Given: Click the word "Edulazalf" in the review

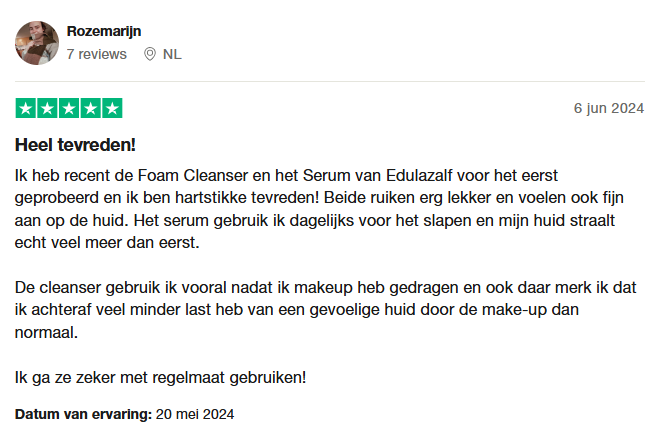Looking at the screenshot, I should [407, 175].
